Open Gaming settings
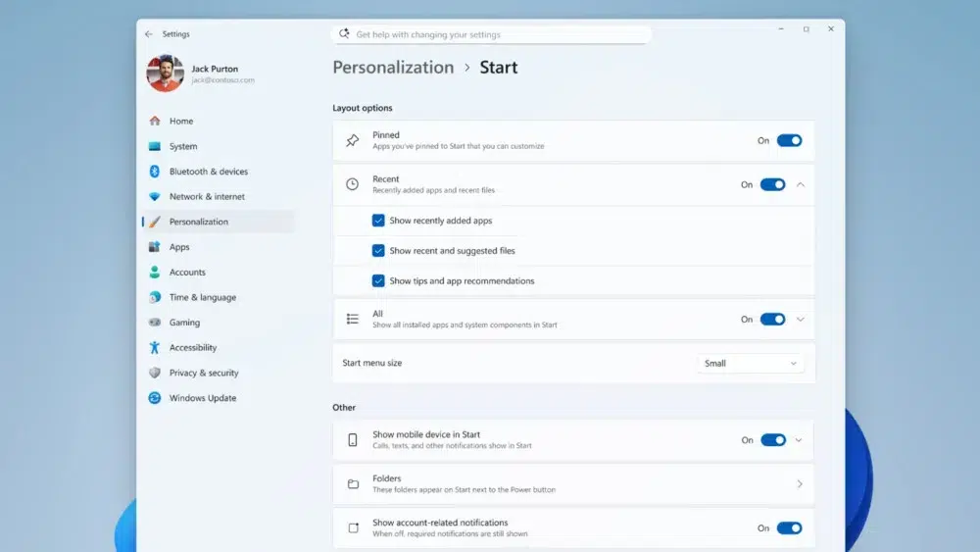Viewport: 980px width, 552px height. [x=219, y=323]
